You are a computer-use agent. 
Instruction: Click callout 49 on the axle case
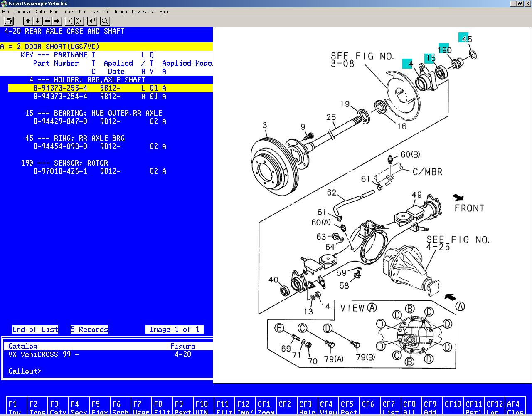click(x=416, y=195)
